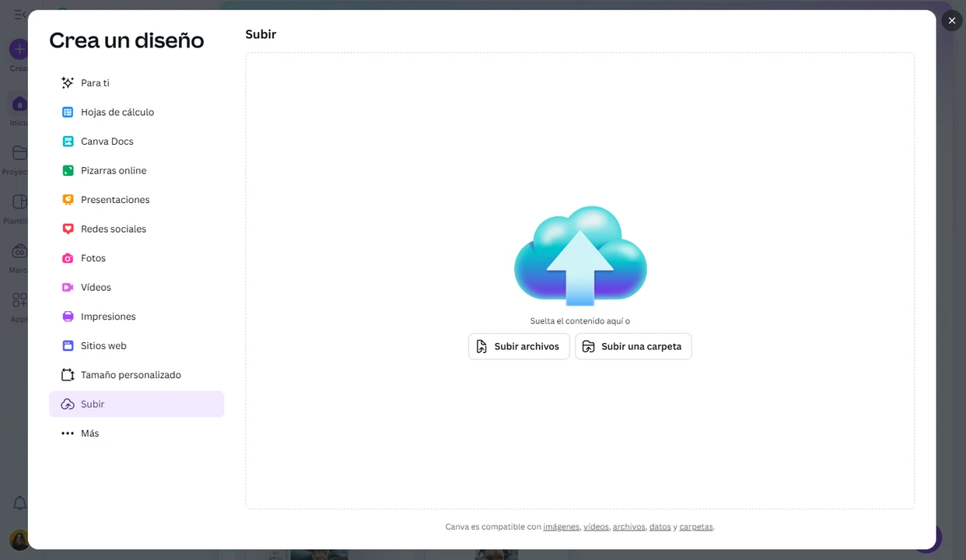Click the Suelta el contenido aquí text
The width and height of the screenshot is (966, 560).
click(580, 320)
